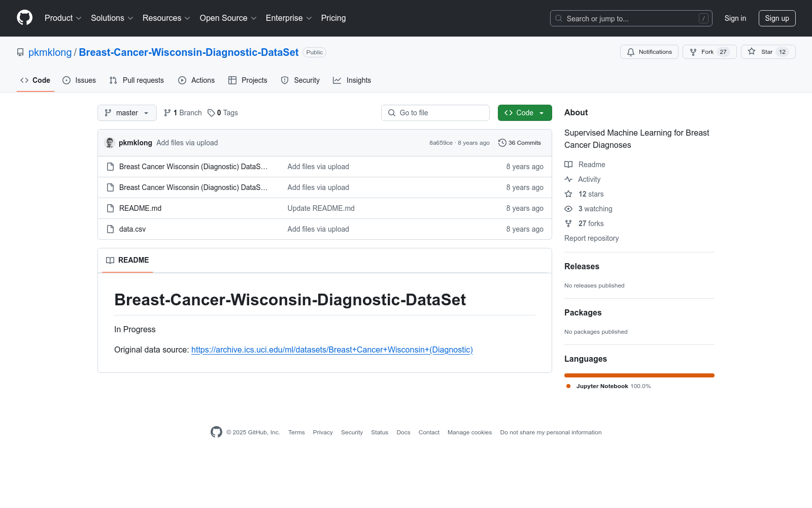Click the Terms footer link
Viewport: 812px width, 508px height.
coord(296,432)
